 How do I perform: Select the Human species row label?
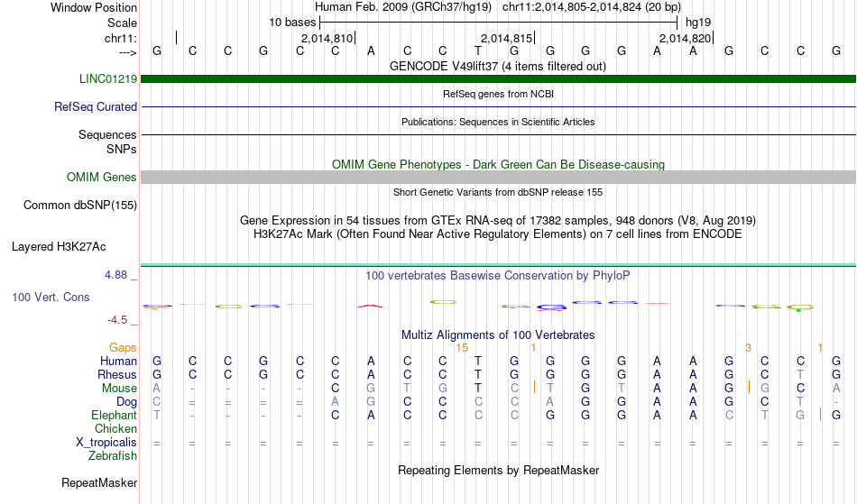click(x=118, y=361)
